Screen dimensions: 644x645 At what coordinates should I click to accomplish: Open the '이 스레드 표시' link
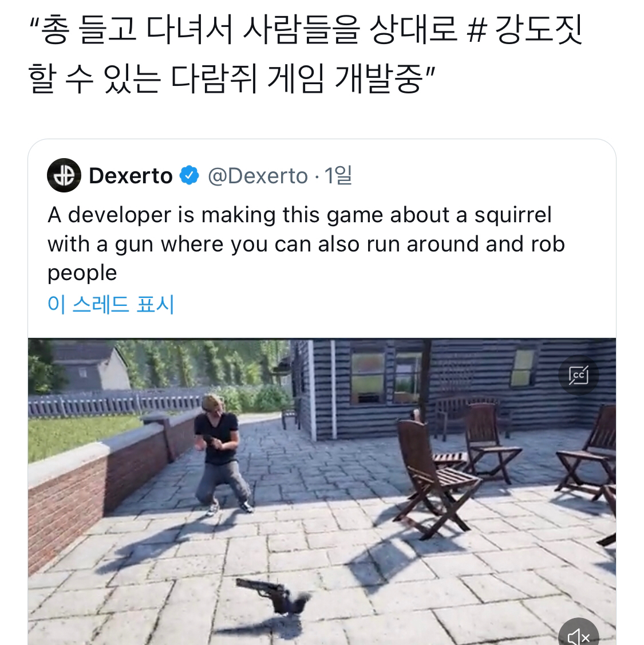111,304
